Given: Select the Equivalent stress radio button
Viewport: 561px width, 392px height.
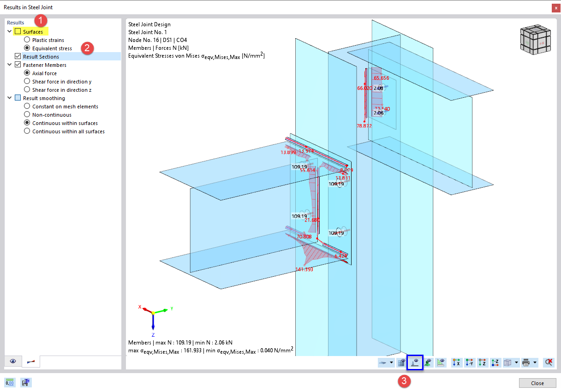Looking at the screenshot, I should point(27,48).
